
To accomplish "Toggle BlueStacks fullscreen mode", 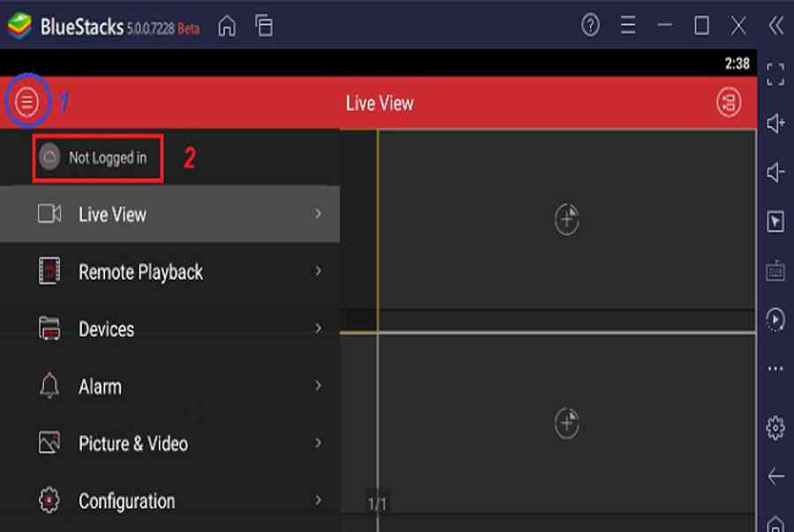I will click(775, 74).
